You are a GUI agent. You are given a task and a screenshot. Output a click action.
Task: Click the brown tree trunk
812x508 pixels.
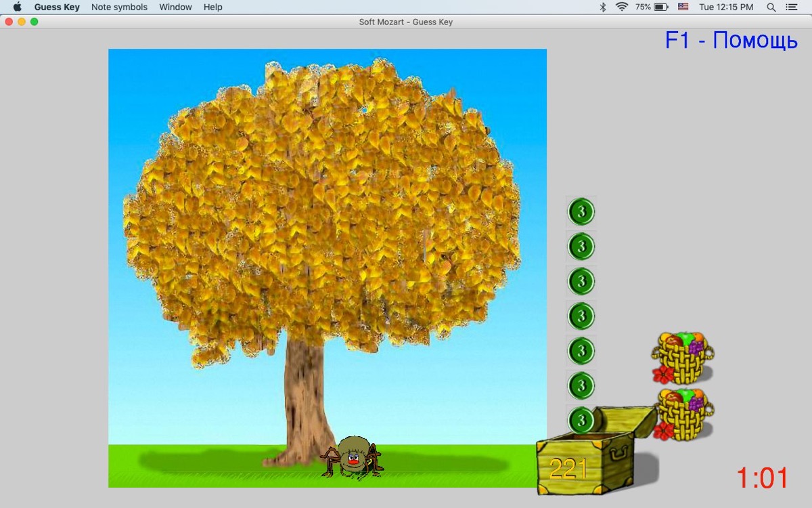pos(304,400)
